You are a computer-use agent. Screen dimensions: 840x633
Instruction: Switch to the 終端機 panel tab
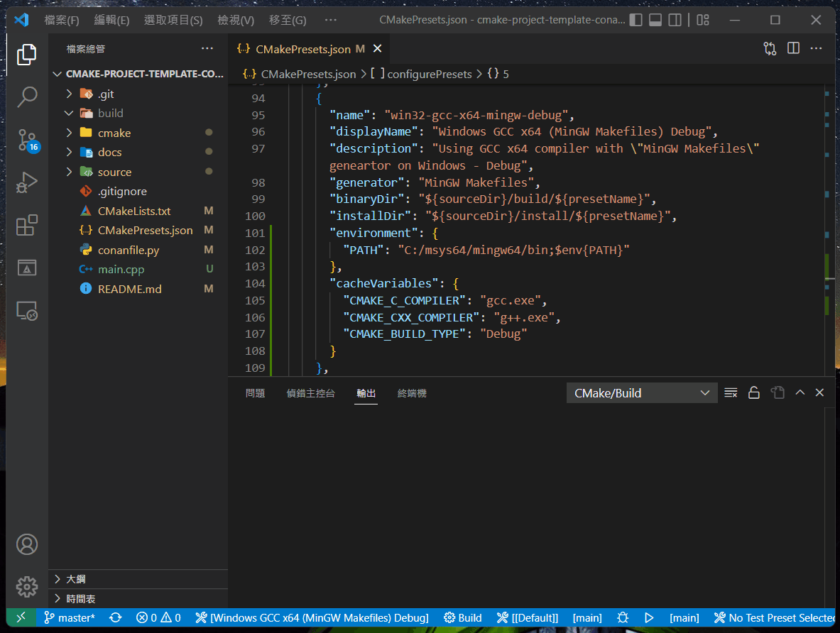(412, 392)
